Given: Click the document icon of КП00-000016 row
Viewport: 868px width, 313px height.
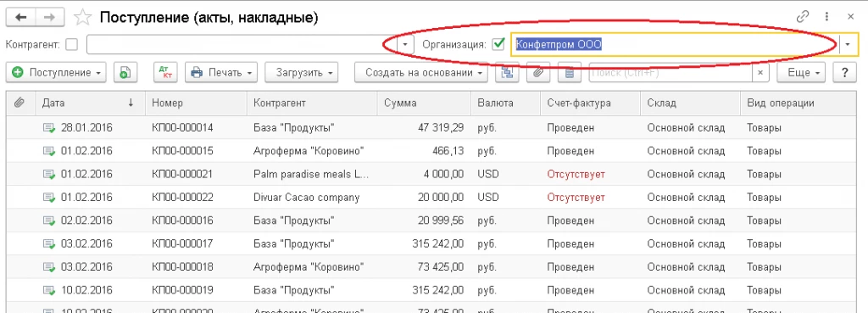Looking at the screenshot, I should [50, 221].
